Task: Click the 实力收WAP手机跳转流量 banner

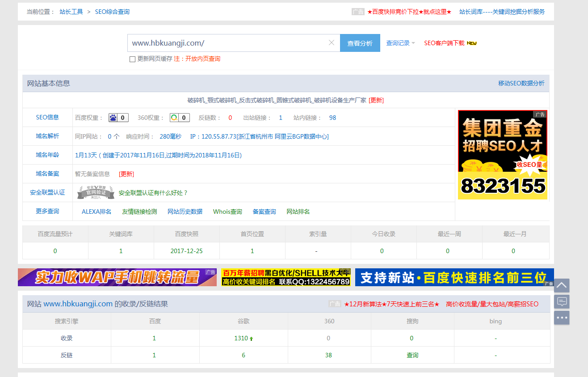Action: coord(117,277)
